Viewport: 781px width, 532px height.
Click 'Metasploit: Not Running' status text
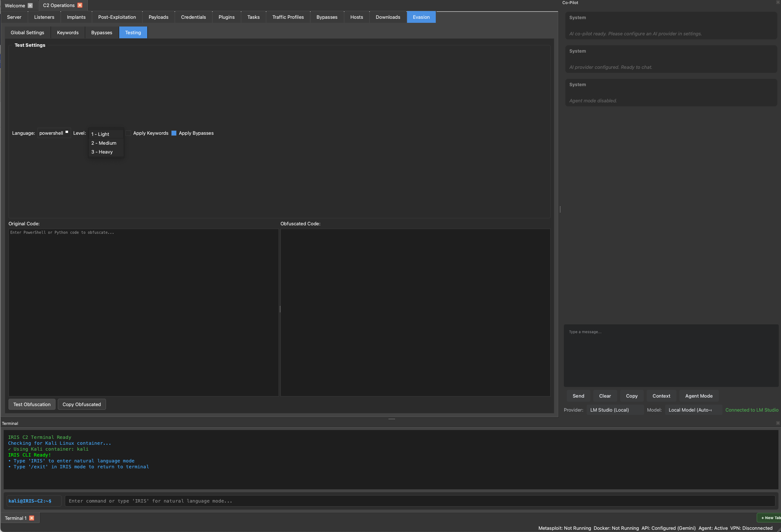[x=565, y=528]
